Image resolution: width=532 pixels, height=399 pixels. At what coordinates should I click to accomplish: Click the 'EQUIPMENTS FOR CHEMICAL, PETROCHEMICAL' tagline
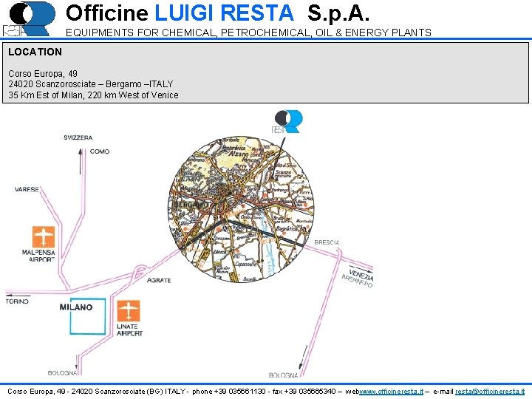[x=248, y=33]
